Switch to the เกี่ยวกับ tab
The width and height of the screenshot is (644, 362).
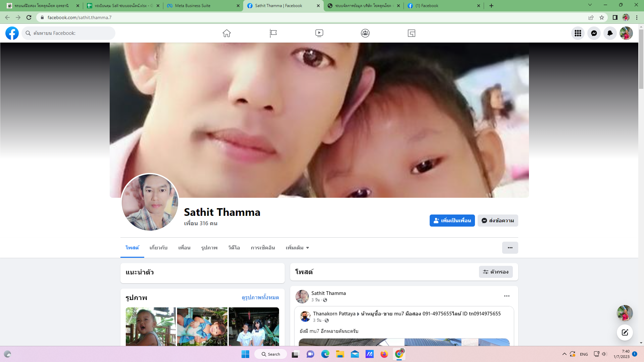point(158,248)
